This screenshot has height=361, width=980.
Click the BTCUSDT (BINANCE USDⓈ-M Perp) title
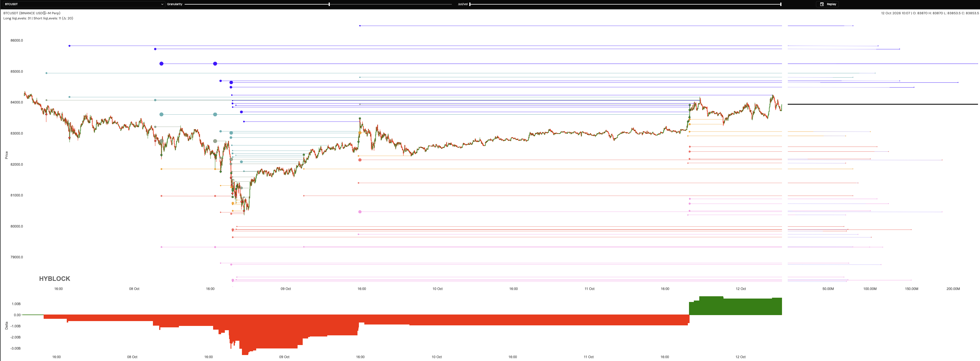click(32, 13)
